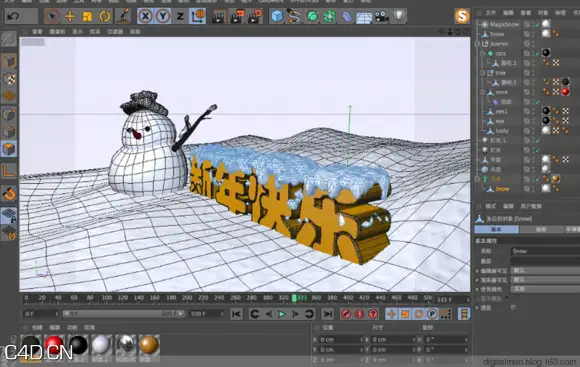The height and width of the screenshot is (367, 580).
Task: Toggle the Y axis lock
Action: click(163, 16)
